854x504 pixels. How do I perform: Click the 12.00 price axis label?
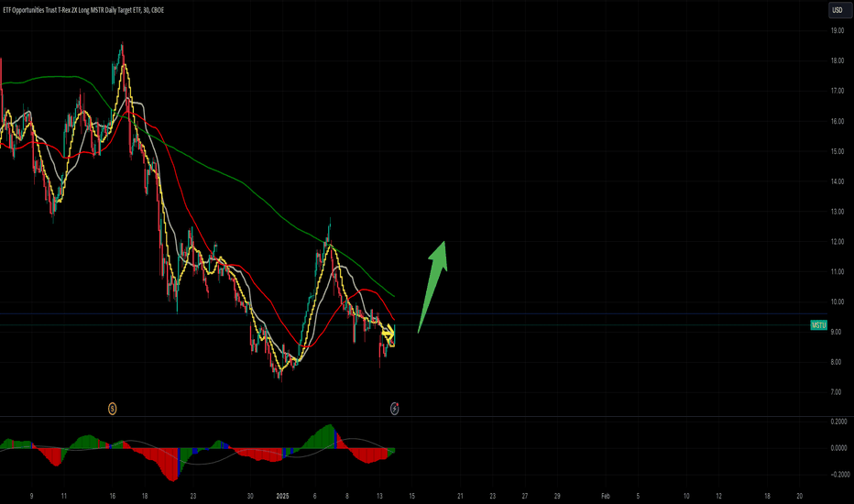tap(838, 241)
